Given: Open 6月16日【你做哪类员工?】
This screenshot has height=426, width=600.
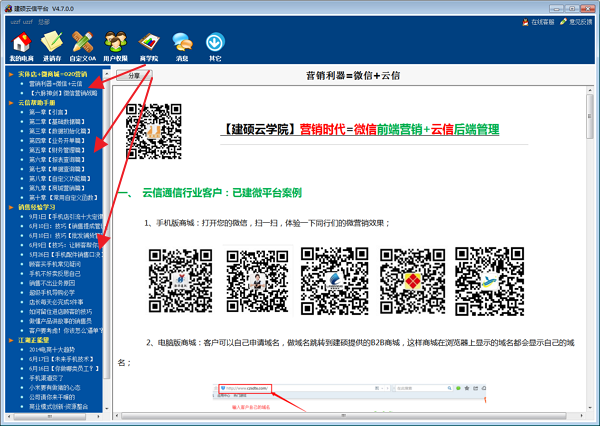Looking at the screenshot, I should (64, 368).
